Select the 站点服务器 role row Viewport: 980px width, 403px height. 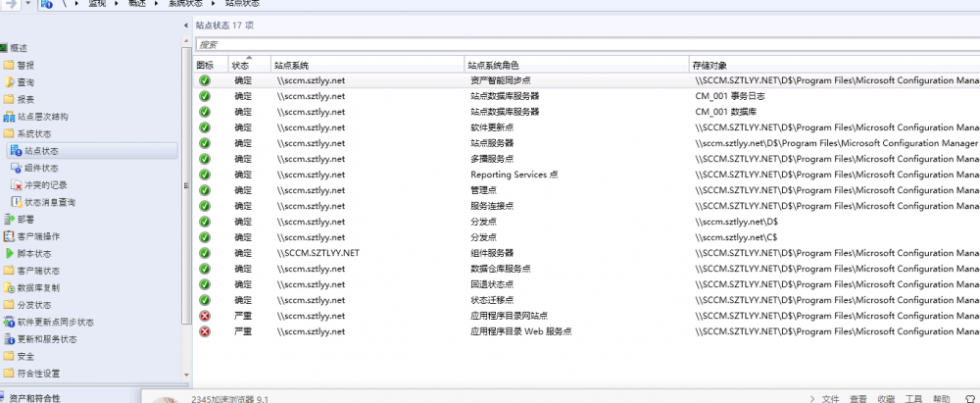[587, 143]
